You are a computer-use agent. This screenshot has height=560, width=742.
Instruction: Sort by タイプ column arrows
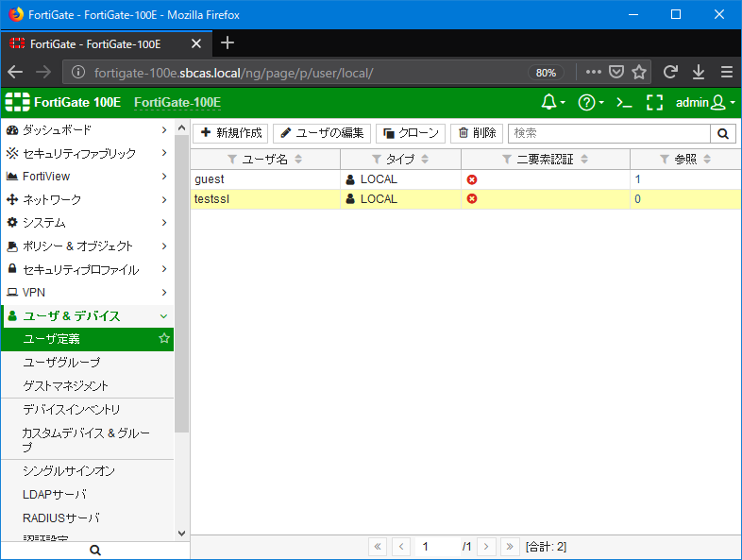[425, 159]
